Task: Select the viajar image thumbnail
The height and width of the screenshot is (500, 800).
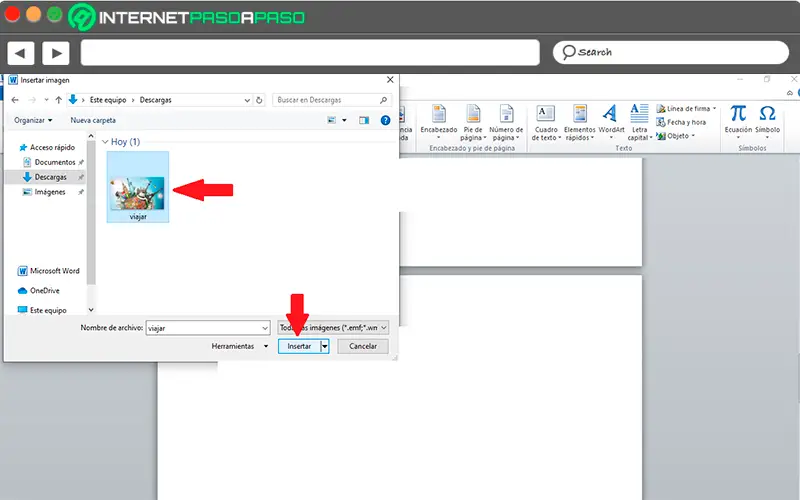Action: pos(138,187)
